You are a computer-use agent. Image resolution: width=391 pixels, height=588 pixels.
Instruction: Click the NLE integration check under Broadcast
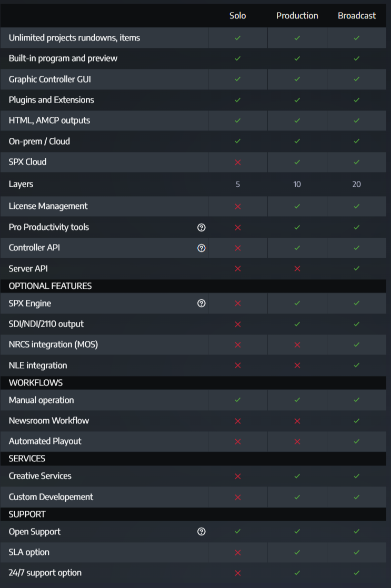(x=357, y=366)
